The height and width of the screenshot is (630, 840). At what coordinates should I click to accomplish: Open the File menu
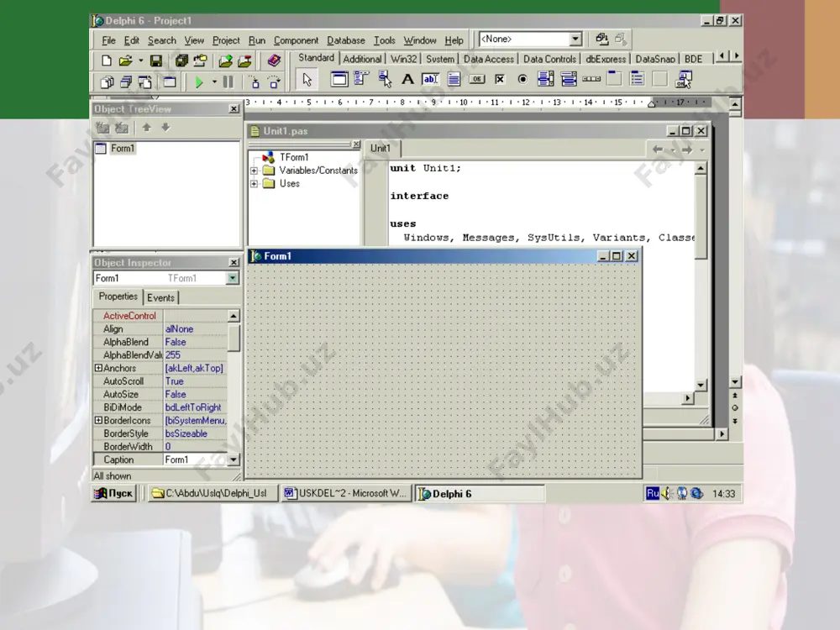coord(108,40)
